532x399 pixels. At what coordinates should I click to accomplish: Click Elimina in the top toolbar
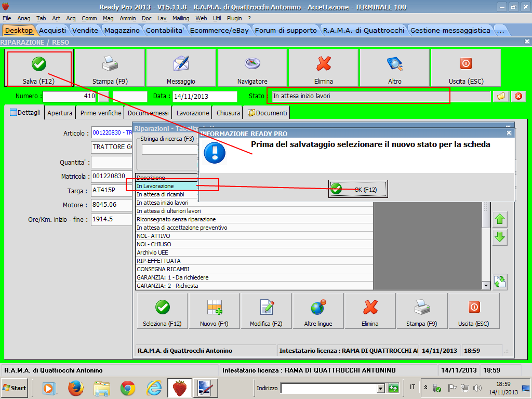pos(323,68)
